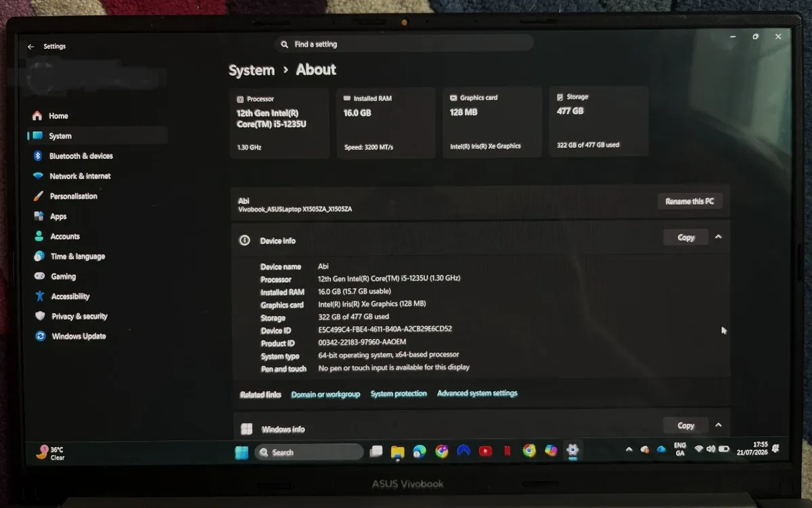Collapse the Windows info section
Image resolution: width=812 pixels, height=508 pixels.
(x=719, y=425)
